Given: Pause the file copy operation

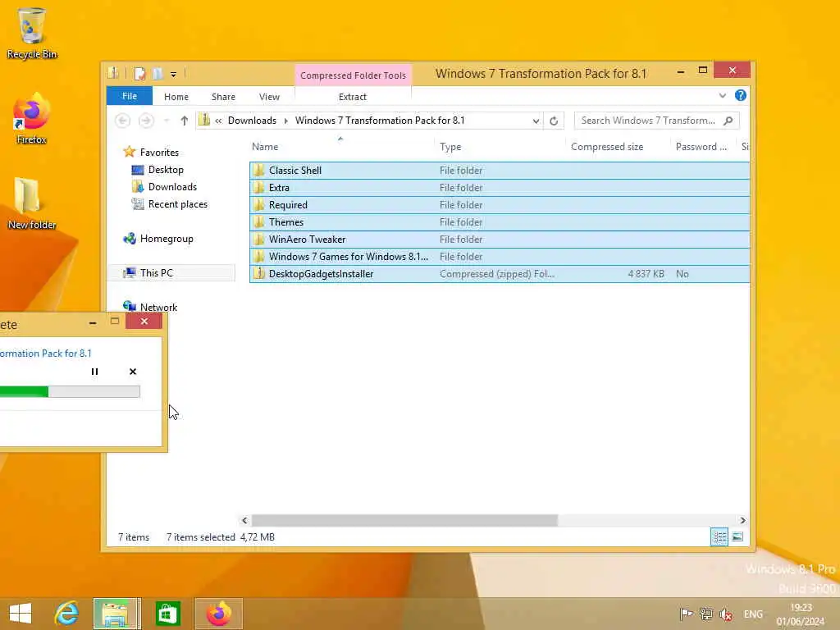Looking at the screenshot, I should (x=95, y=372).
